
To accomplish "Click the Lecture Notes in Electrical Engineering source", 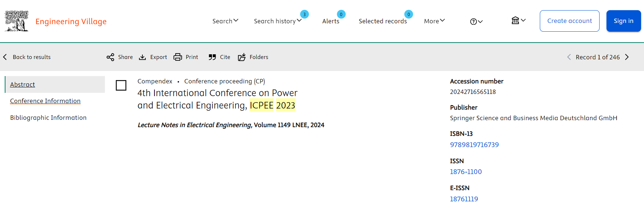I will click(195, 125).
